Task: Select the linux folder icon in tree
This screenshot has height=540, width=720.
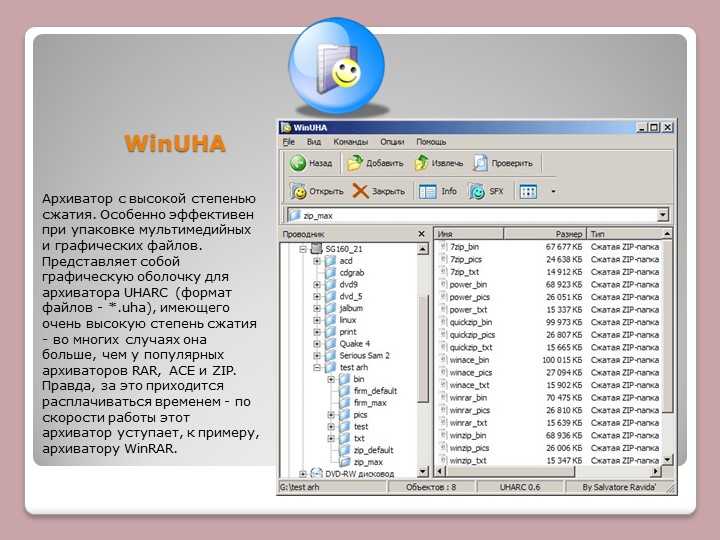Action: (x=331, y=320)
